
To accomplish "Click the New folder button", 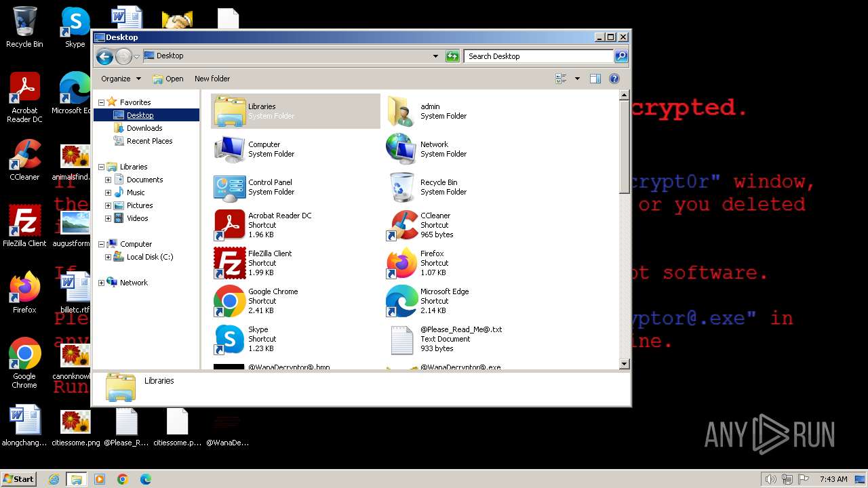I will click(x=212, y=79).
